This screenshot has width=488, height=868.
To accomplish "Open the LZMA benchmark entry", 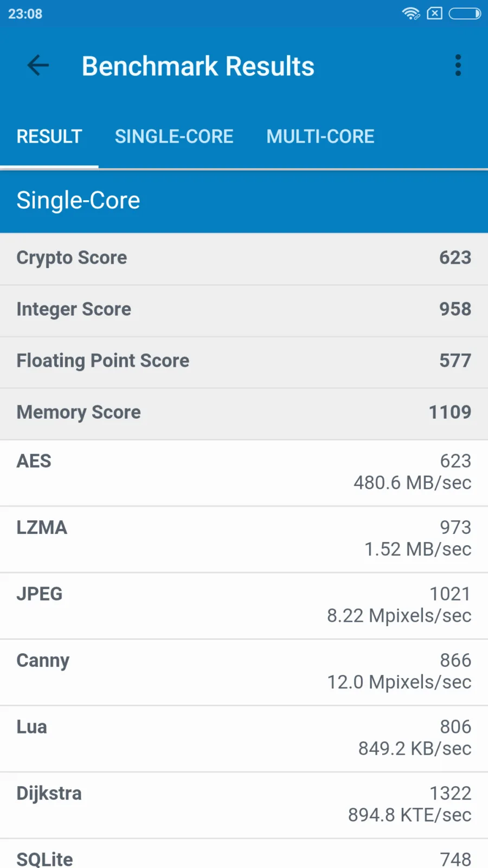I will pyautogui.click(x=244, y=539).
